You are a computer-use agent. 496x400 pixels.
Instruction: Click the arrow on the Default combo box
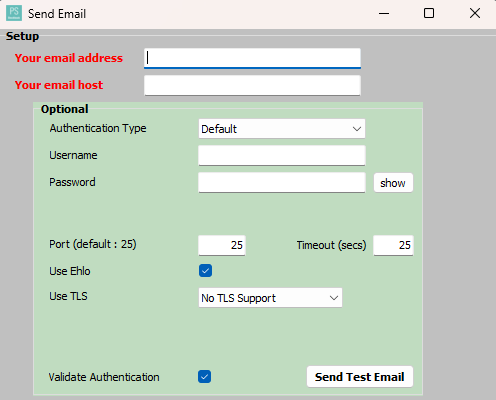[357, 129]
